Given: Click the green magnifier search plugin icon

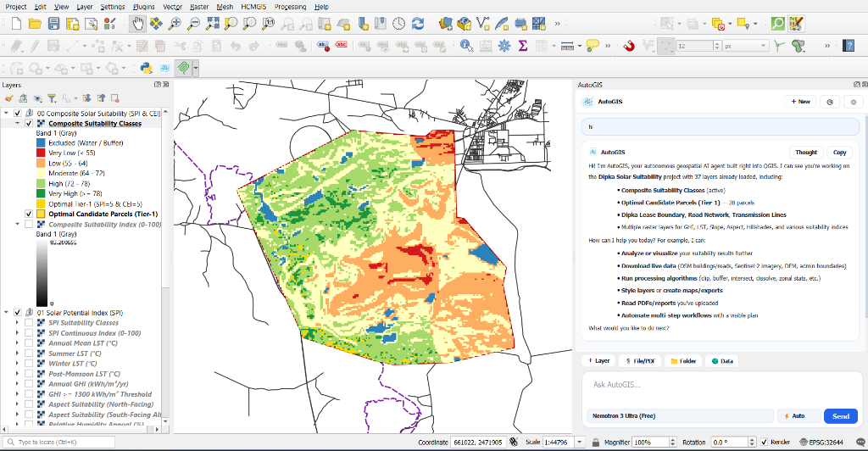Looking at the screenshot, I should click(x=778, y=24).
